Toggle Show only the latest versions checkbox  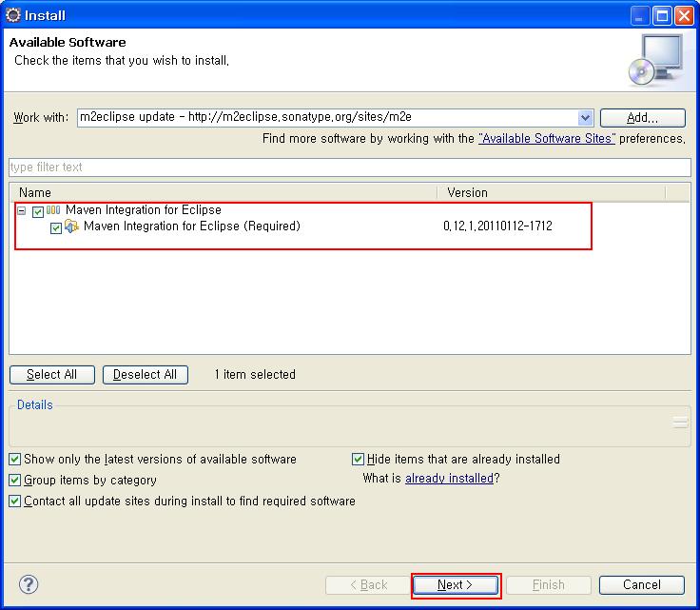point(14,459)
